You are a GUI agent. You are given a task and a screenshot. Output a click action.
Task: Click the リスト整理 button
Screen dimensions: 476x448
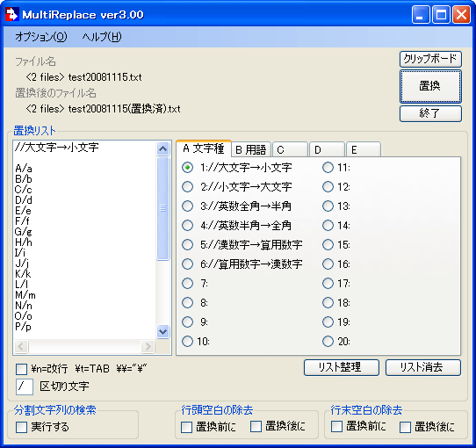point(342,367)
